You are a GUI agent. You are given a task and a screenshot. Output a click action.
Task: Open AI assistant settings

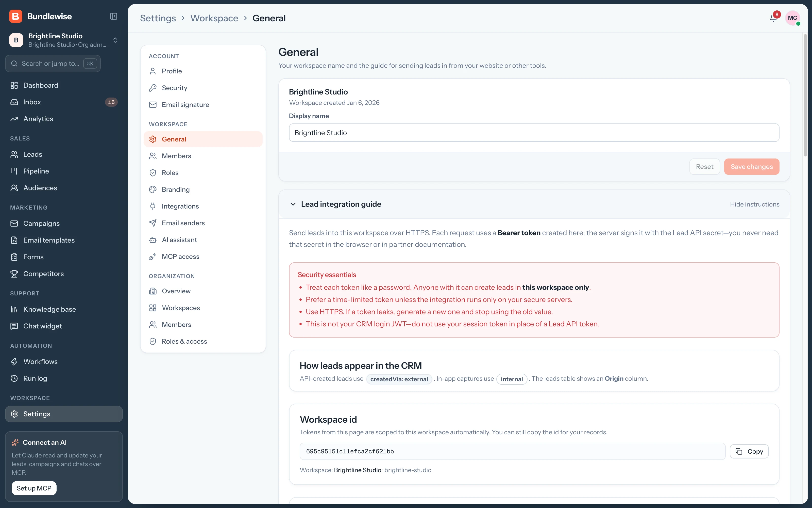click(x=203, y=240)
